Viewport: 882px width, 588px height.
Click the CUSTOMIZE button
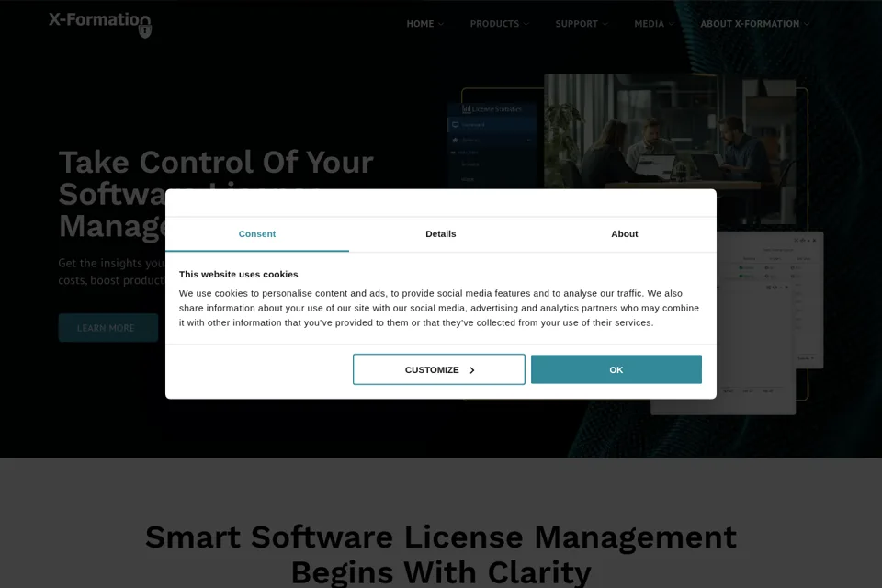point(439,369)
